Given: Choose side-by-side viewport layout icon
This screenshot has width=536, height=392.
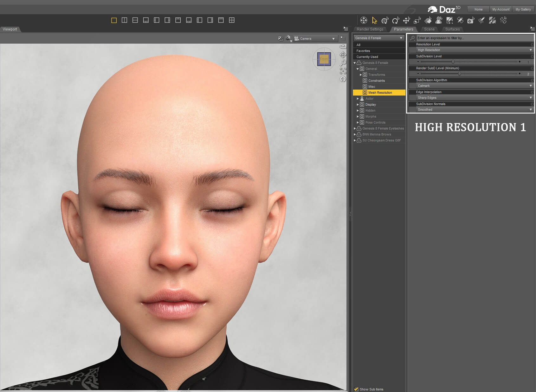Looking at the screenshot, I should click(125, 20).
